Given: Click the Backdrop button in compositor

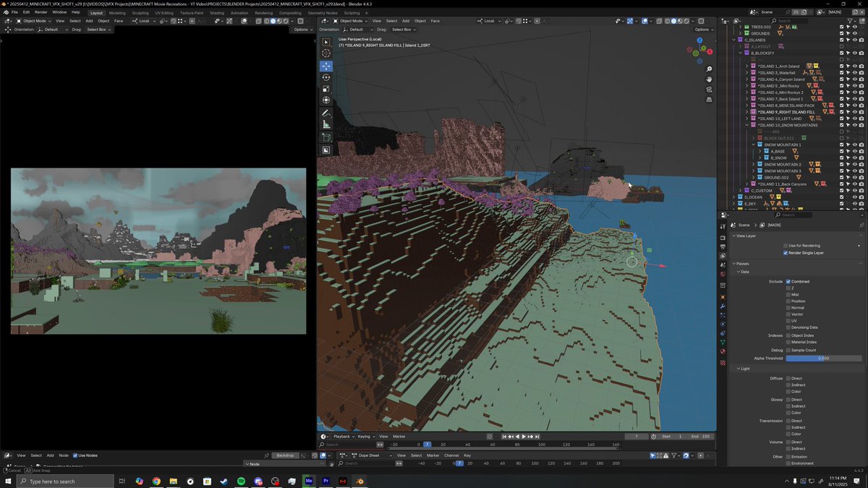Looking at the screenshot, I should (x=286, y=455).
